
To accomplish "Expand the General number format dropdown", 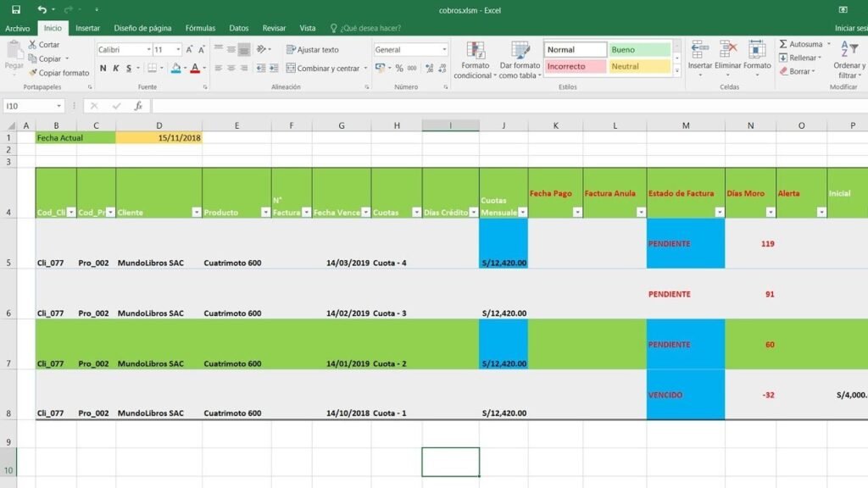I will click(x=444, y=50).
